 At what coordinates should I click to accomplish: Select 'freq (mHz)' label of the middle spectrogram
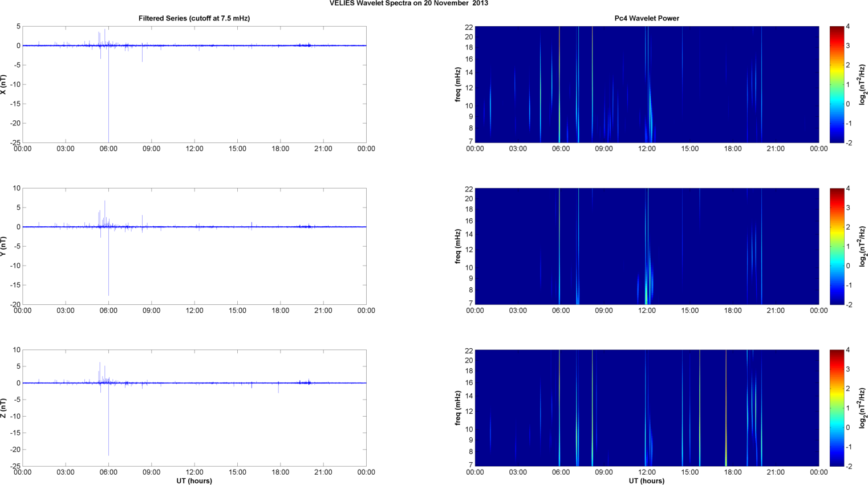click(458, 246)
